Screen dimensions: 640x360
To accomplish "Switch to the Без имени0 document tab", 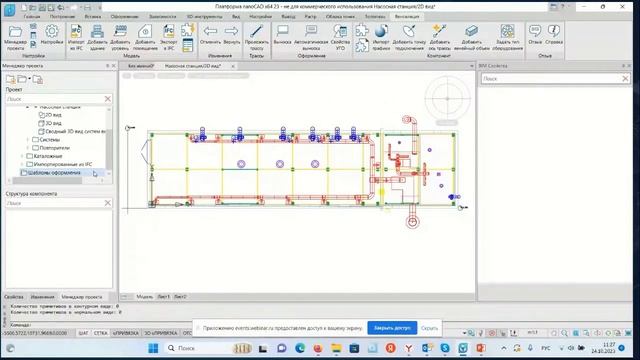I will tap(141, 66).
